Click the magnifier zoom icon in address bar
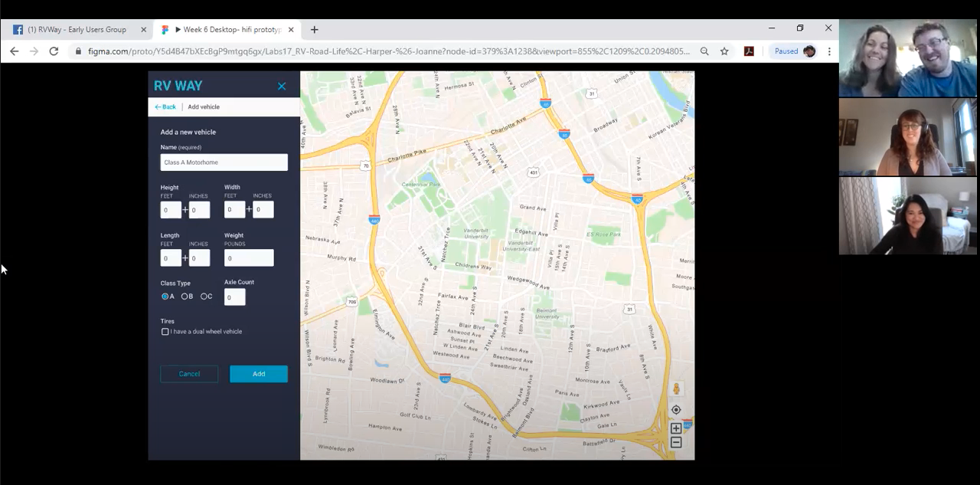The image size is (980, 485). pos(704,51)
